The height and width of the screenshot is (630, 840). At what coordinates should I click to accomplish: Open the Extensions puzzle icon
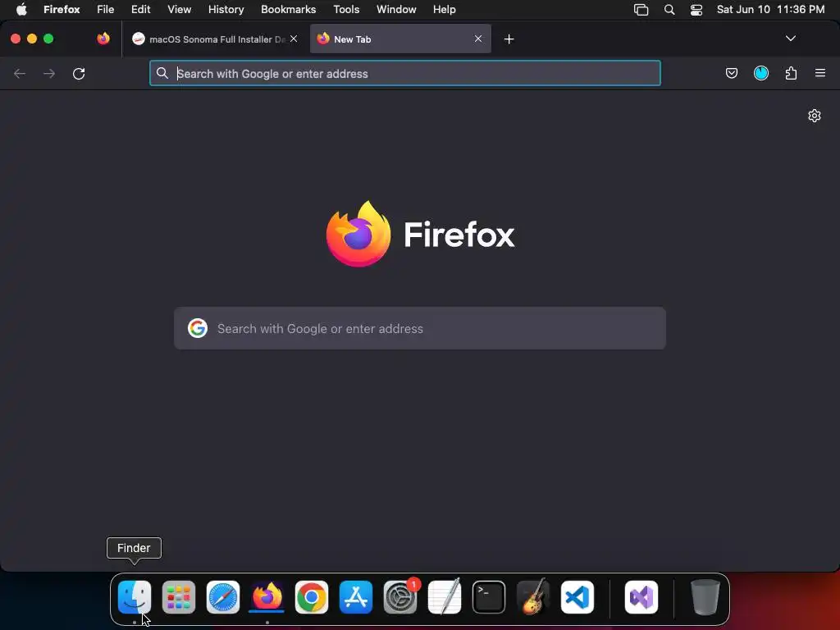pyautogui.click(x=791, y=73)
